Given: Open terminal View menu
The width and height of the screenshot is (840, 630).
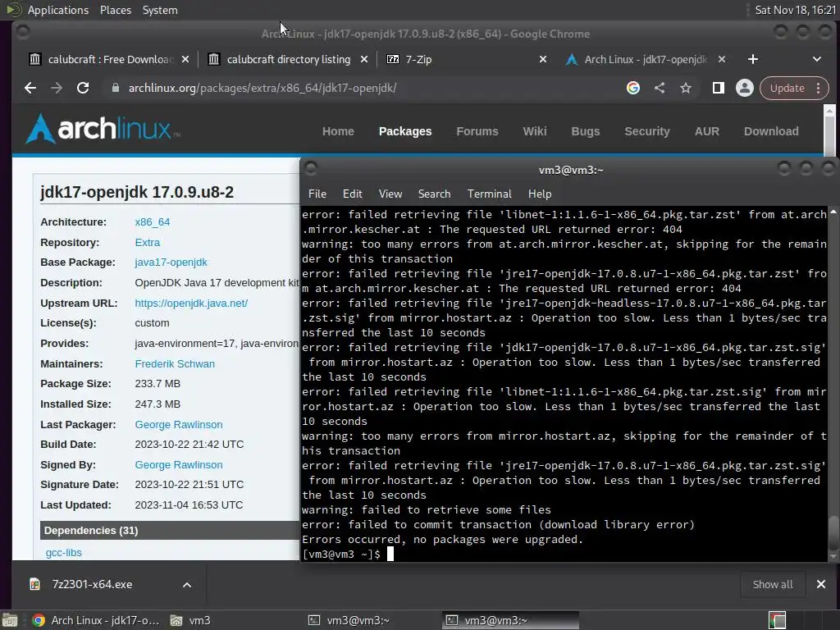Looking at the screenshot, I should click(390, 194).
